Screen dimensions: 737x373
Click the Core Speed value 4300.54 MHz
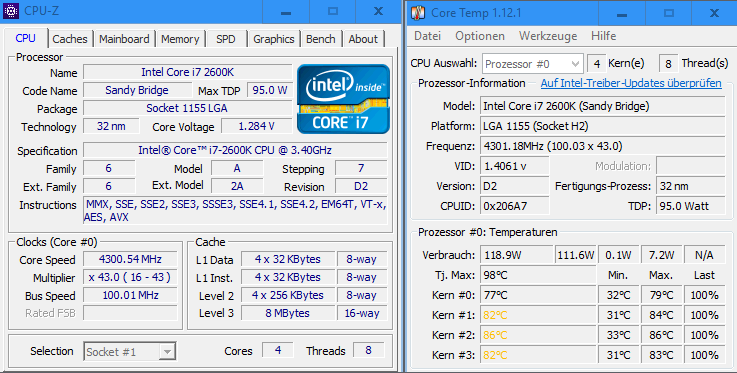[x=130, y=259]
